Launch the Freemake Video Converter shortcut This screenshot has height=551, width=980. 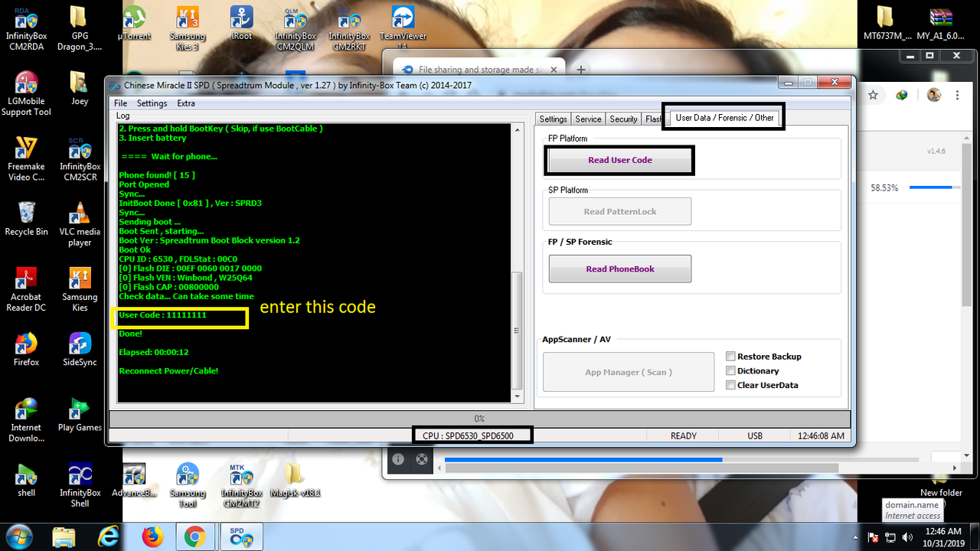[x=26, y=158]
